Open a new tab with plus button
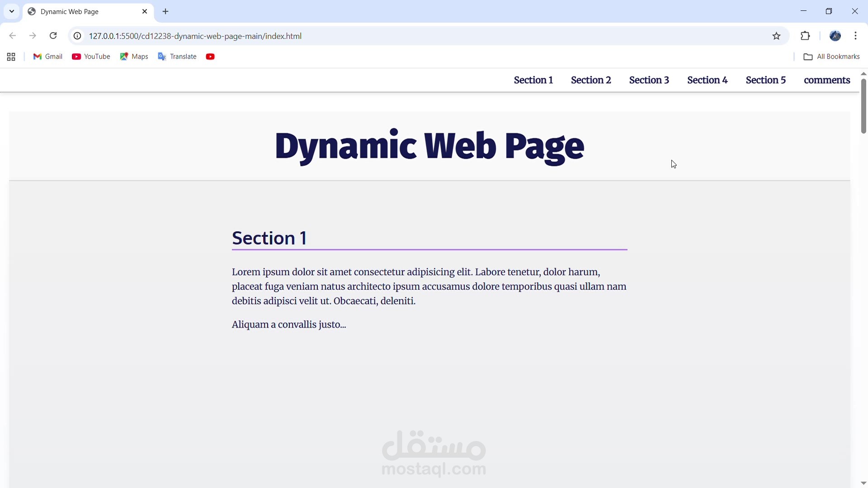Image resolution: width=868 pixels, height=488 pixels. pos(165,12)
